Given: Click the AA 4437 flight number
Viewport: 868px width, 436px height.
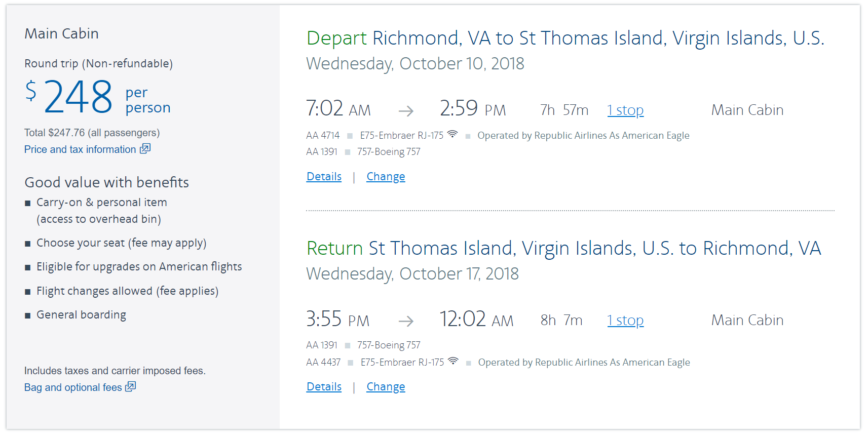Looking at the screenshot, I should click(x=323, y=363).
